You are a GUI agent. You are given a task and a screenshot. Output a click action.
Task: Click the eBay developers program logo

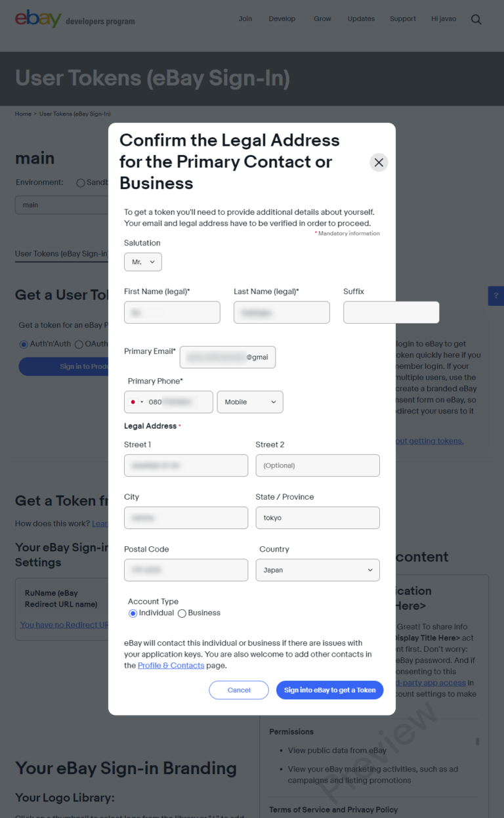[75, 19]
